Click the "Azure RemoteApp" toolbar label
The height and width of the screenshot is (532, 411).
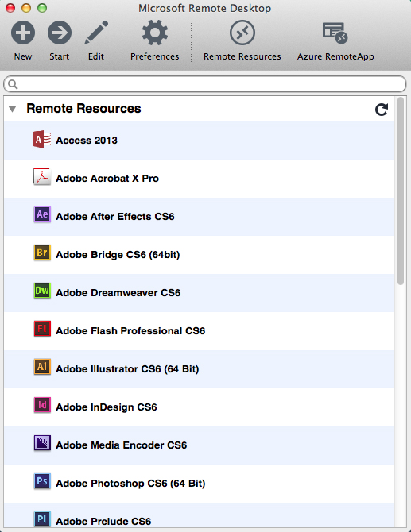pyautogui.click(x=335, y=56)
